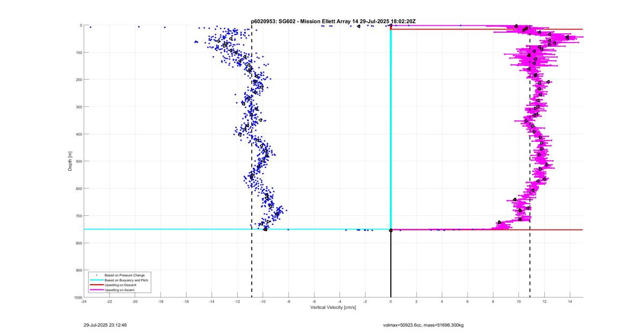This screenshot has height=334, width=644.
Task: Click legend entry 'Based on Pressure Change'
Action: (125, 275)
